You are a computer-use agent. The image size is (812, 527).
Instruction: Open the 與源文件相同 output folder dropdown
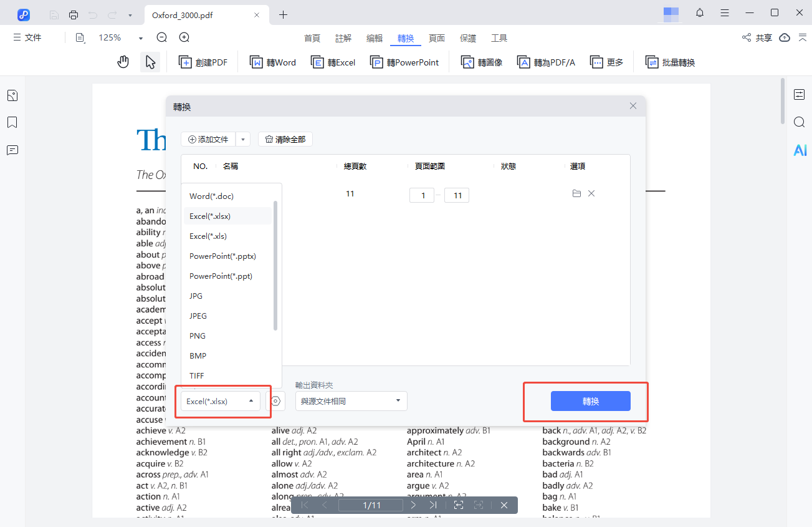tap(351, 401)
